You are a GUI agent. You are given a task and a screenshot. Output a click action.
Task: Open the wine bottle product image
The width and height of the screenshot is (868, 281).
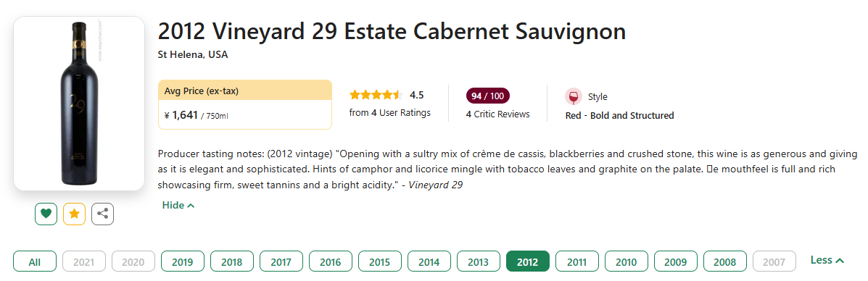coord(79,104)
